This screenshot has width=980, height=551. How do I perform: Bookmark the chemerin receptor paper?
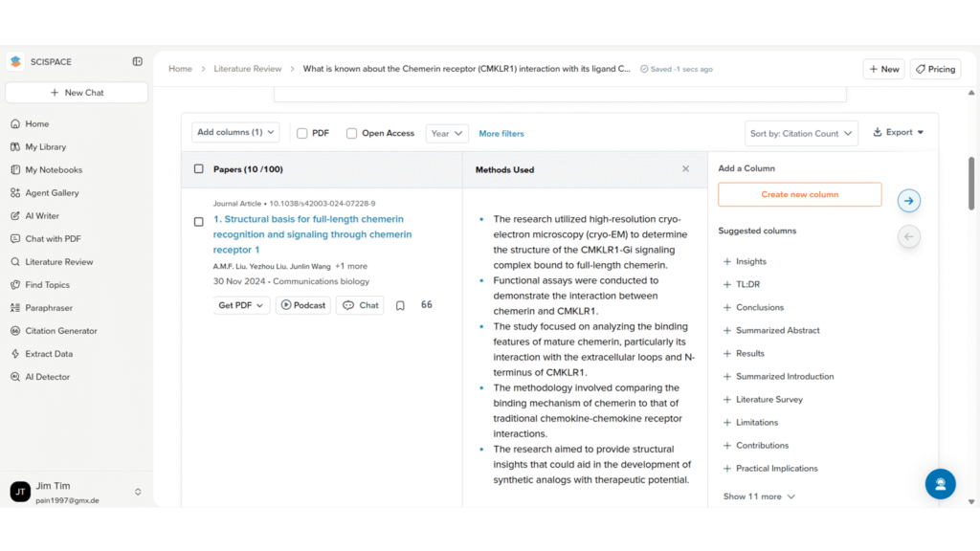tap(400, 306)
